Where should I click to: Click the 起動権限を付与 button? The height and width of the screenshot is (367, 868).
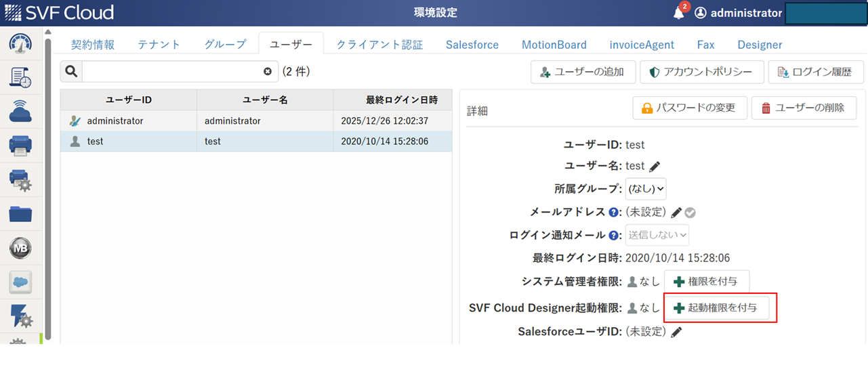click(721, 308)
